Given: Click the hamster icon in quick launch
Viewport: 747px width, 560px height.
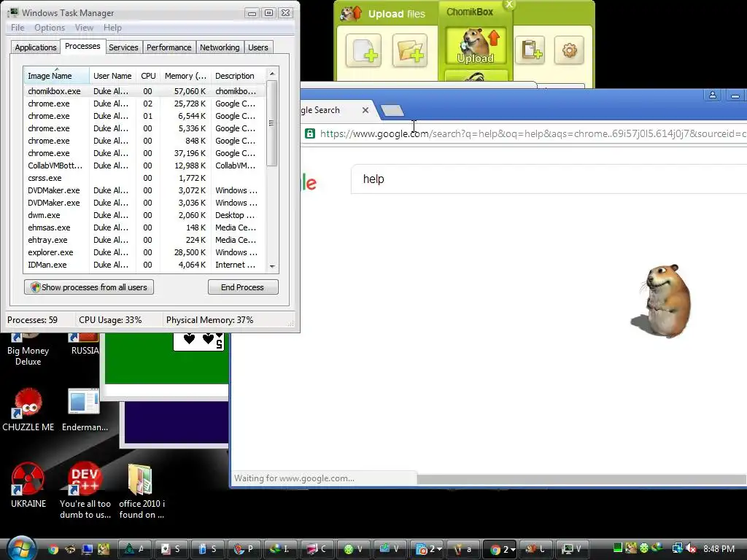Looking at the screenshot, I should tap(104, 549).
